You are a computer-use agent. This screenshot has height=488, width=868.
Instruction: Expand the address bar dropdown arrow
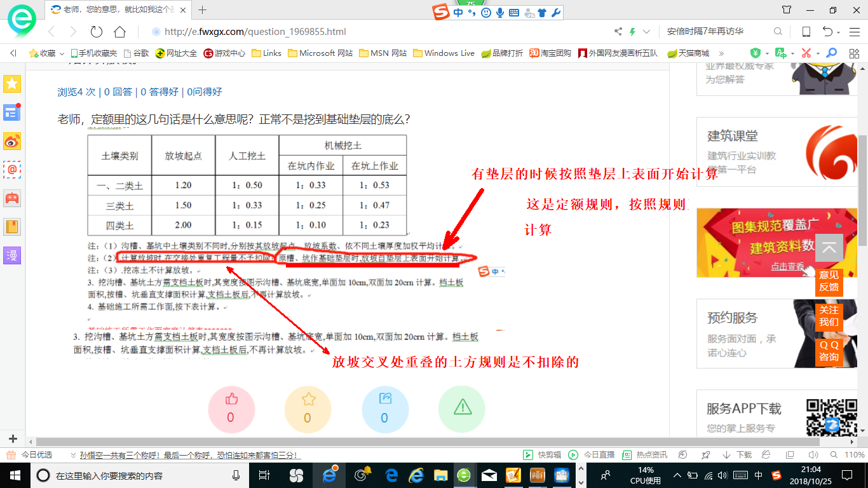pos(647,32)
